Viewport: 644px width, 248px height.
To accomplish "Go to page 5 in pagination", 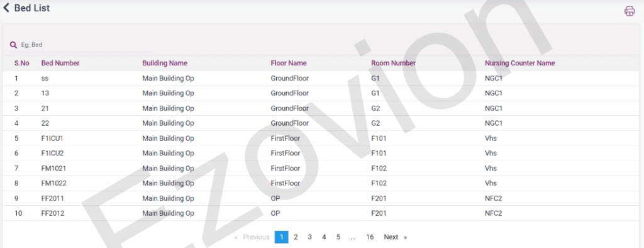I will tap(338, 237).
